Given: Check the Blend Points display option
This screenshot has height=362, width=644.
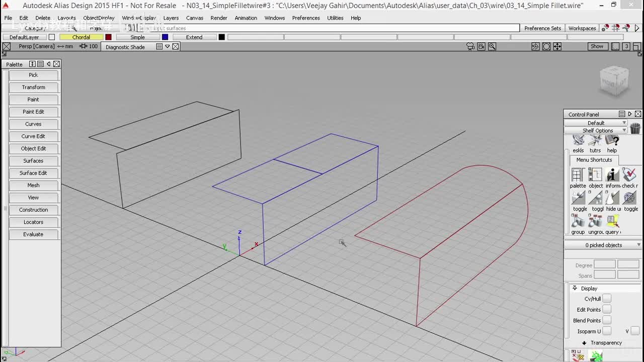Looking at the screenshot, I should point(607,320).
